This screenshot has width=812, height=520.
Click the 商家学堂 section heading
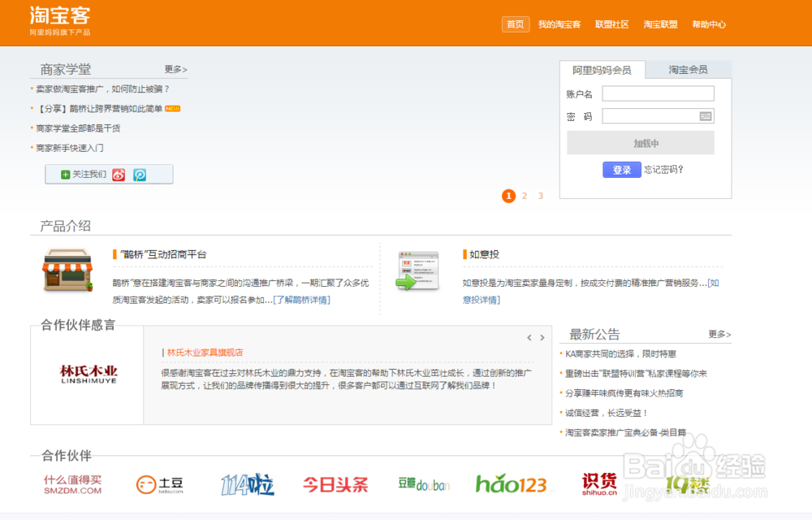(66, 69)
